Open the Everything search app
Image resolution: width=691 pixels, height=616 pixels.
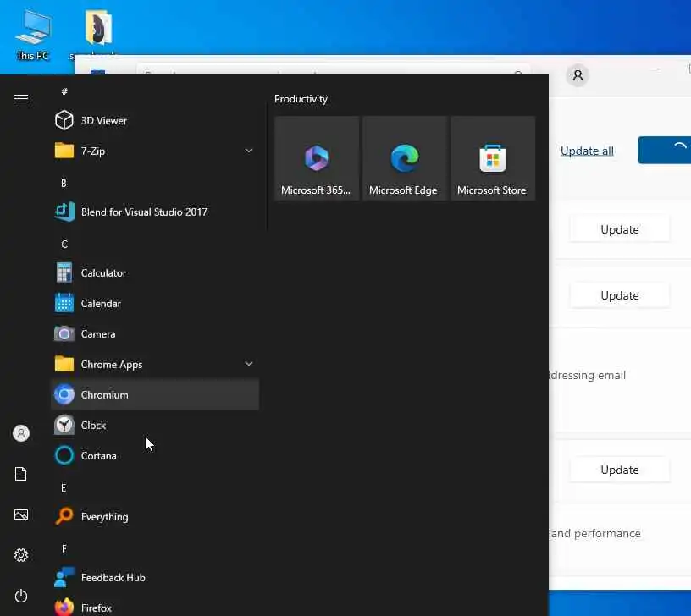(155, 516)
